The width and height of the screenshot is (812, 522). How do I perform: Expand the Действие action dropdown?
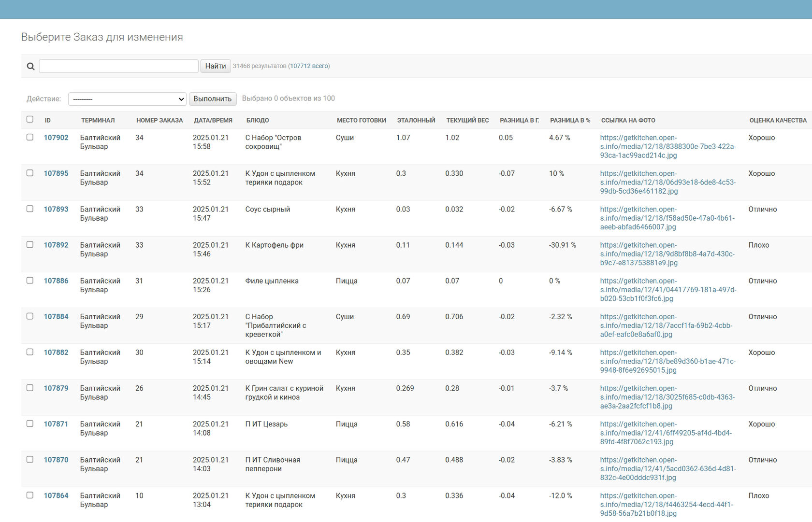coord(127,99)
